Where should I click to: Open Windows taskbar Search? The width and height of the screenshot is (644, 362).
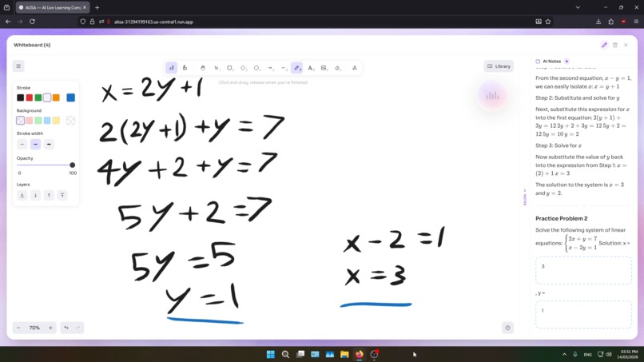(x=285, y=354)
